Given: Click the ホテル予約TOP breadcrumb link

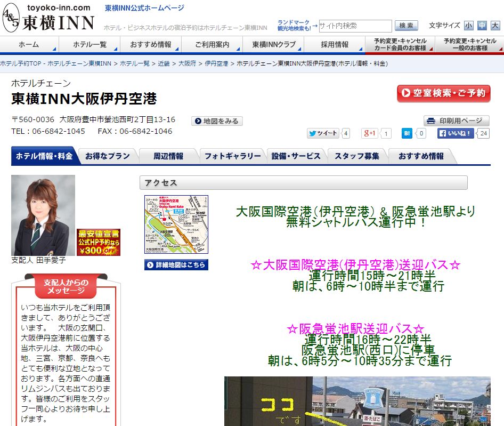Looking at the screenshot, I should tap(55, 63).
